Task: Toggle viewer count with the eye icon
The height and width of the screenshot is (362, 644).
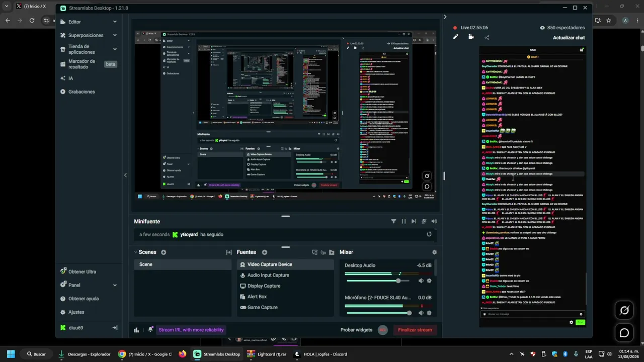Action: 542,28
